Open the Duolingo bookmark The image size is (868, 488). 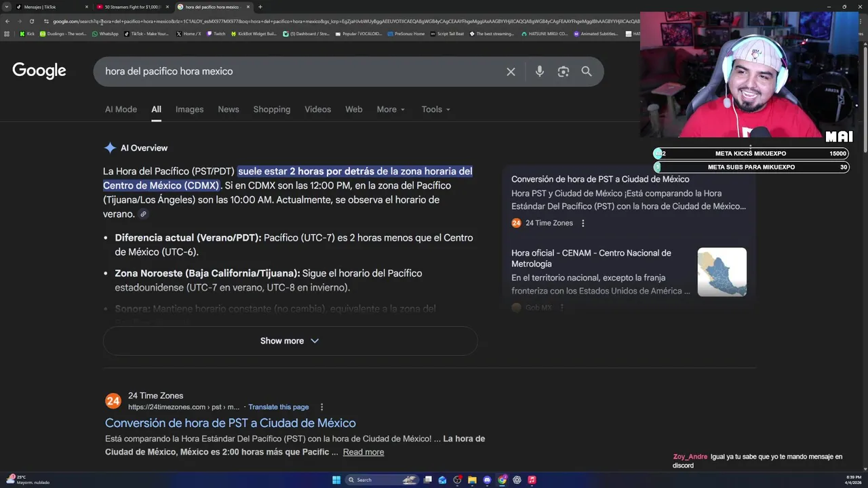63,33
